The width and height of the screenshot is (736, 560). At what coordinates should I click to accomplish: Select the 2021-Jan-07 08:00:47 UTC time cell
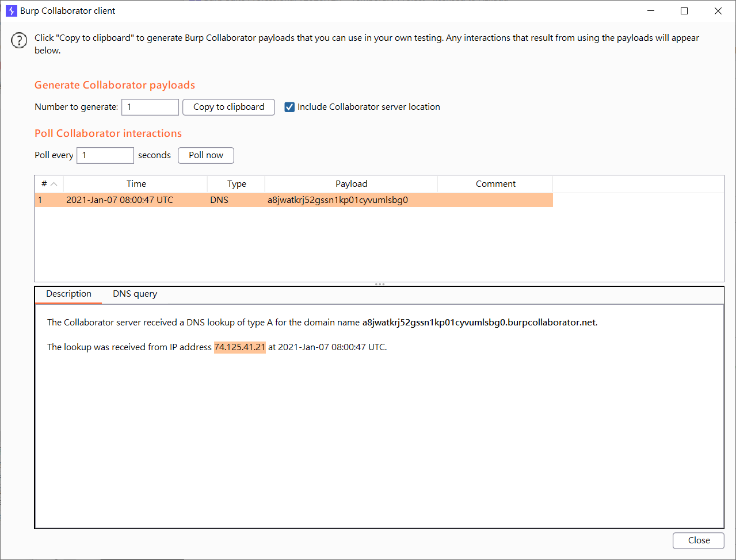[x=136, y=200]
